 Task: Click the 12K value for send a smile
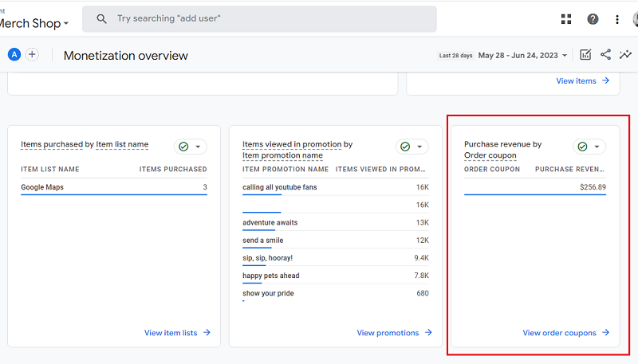(423, 240)
